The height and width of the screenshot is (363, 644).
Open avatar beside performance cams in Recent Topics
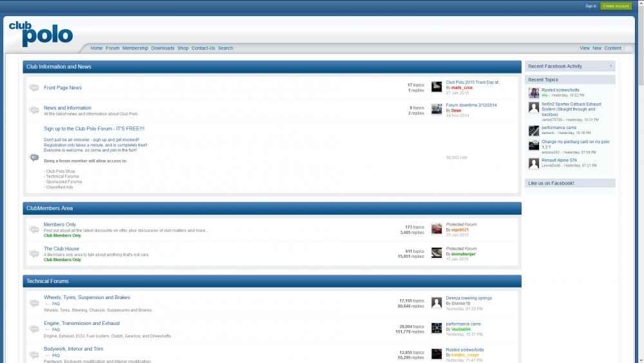click(533, 131)
